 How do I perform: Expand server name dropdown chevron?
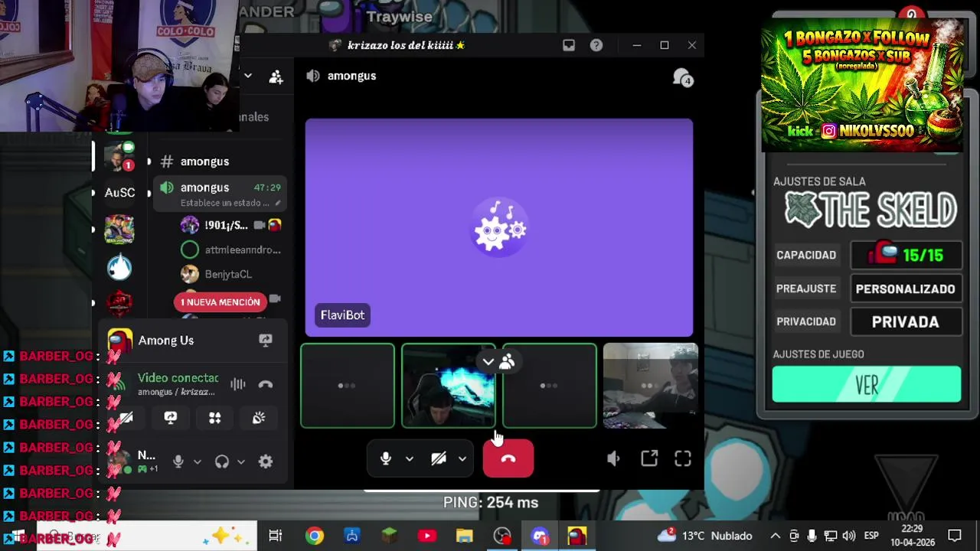(x=248, y=76)
